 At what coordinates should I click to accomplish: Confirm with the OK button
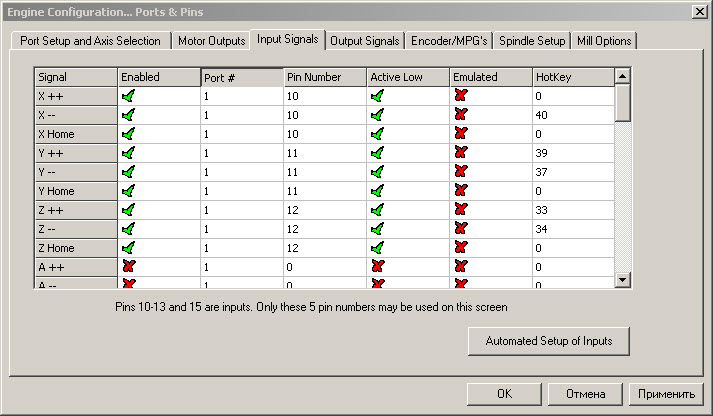click(x=504, y=394)
